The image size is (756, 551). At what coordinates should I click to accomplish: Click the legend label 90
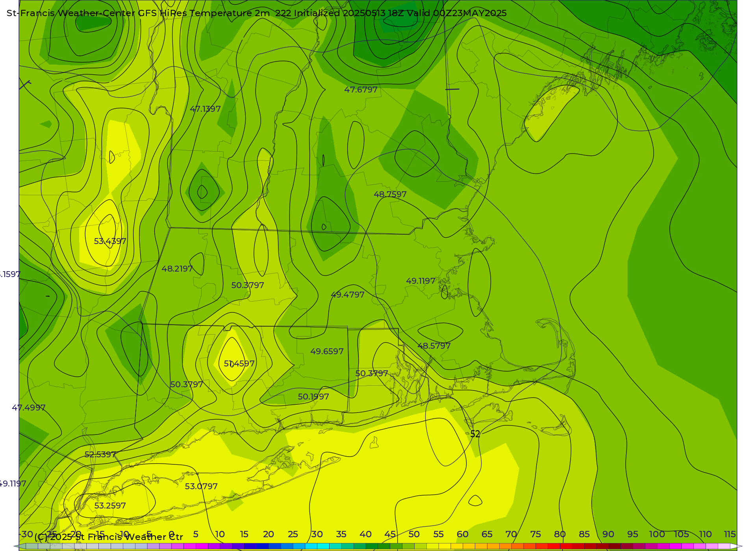608,534
